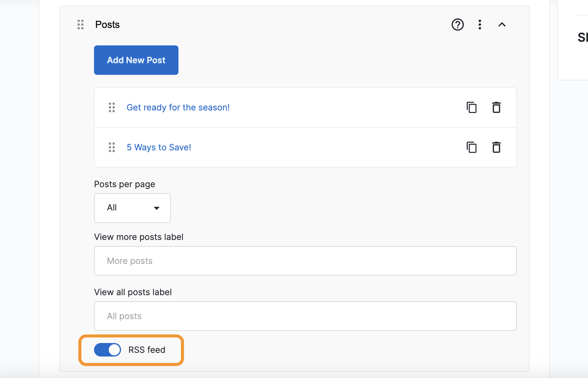This screenshot has height=378, width=588.
Task: Open the Posts help icon
Action: click(x=457, y=25)
